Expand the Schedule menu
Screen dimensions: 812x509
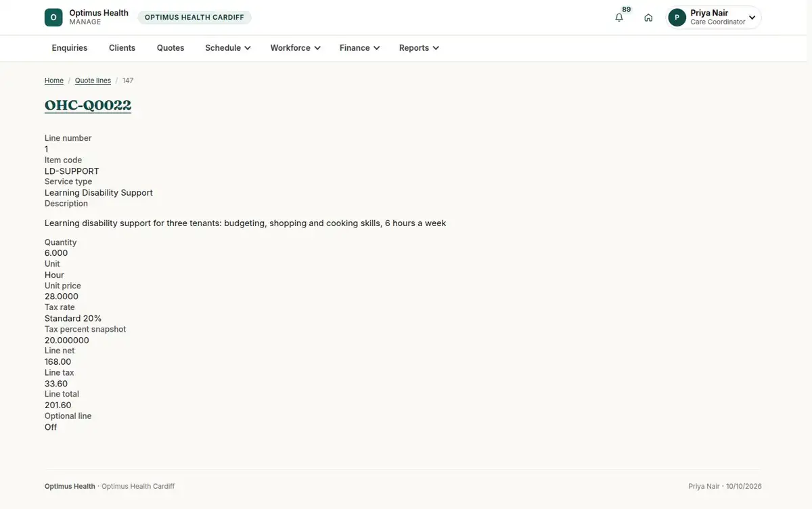[x=228, y=48]
